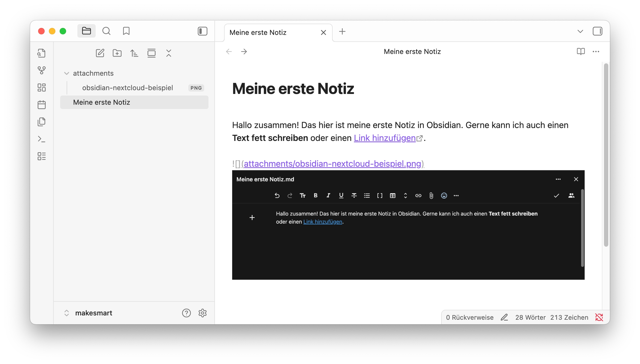Follow the Link hinzufügen hyperlink
This screenshot has height=364, width=640.
click(385, 138)
